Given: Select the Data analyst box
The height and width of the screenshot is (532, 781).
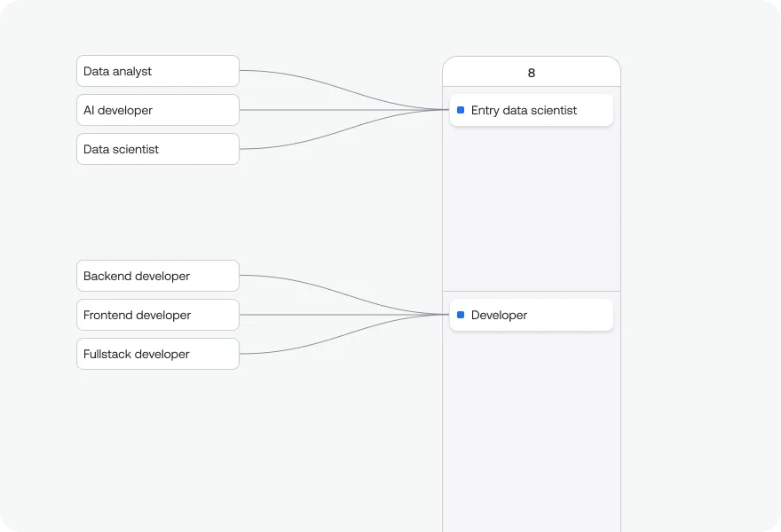Looking at the screenshot, I should (x=158, y=71).
